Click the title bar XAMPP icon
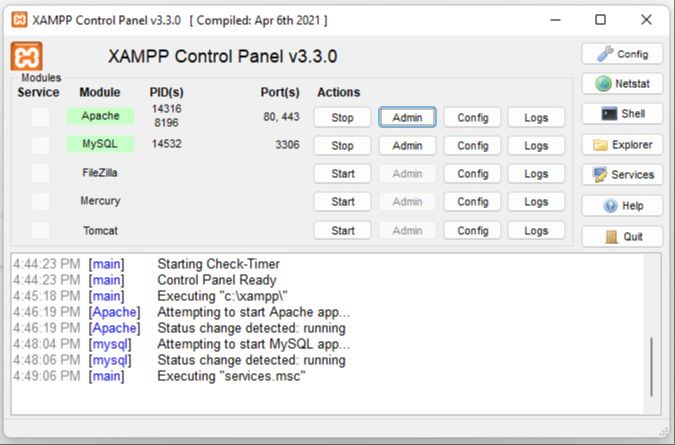Image resolution: width=675 pixels, height=445 pixels. (x=19, y=20)
